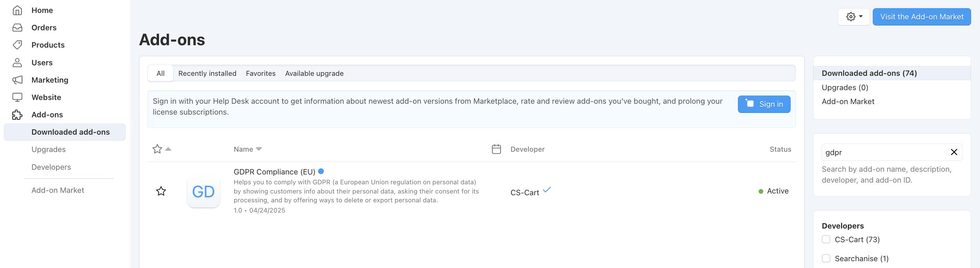Click the Add-ons puzzle piece icon
This screenshot has width=980, height=268.
pyautogui.click(x=17, y=115)
